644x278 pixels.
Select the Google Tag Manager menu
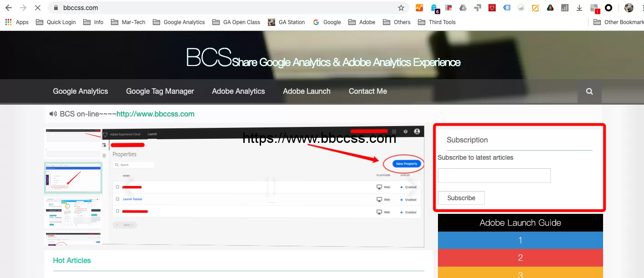pos(160,91)
